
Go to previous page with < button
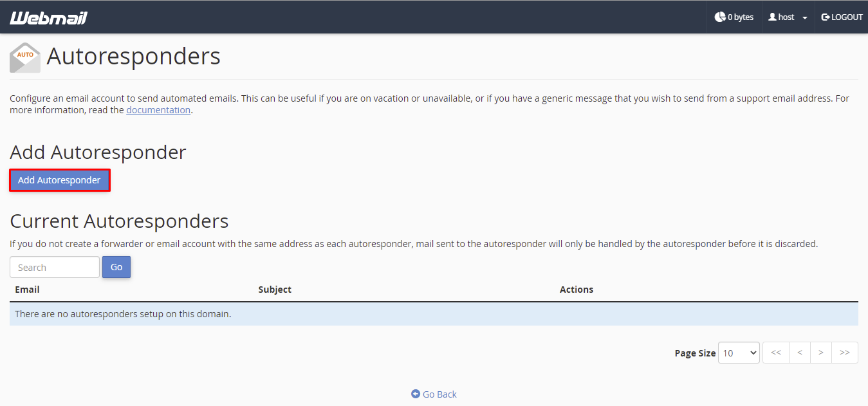[x=800, y=353]
